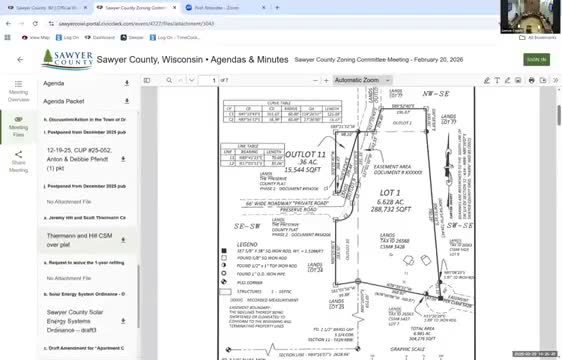
Task: Print the PDF document
Action: tap(532, 80)
